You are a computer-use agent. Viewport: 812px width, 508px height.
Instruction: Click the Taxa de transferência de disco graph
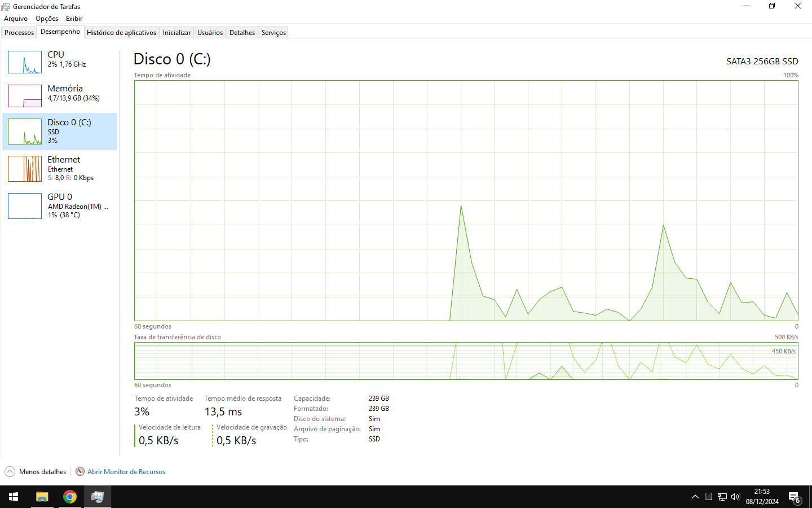[x=466, y=361]
